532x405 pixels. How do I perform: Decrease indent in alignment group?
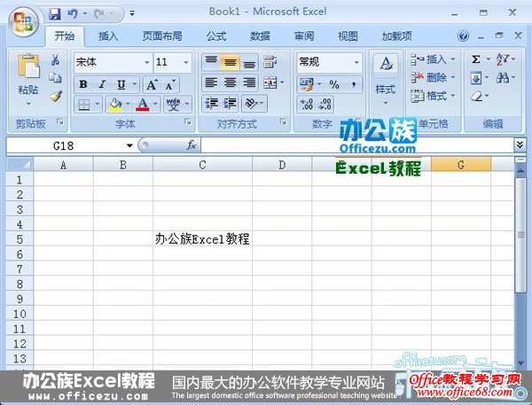[x=211, y=104]
